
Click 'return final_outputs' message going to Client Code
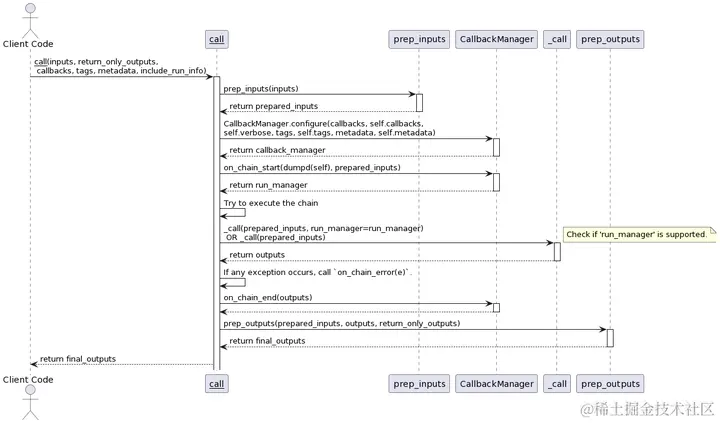tap(78, 359)
